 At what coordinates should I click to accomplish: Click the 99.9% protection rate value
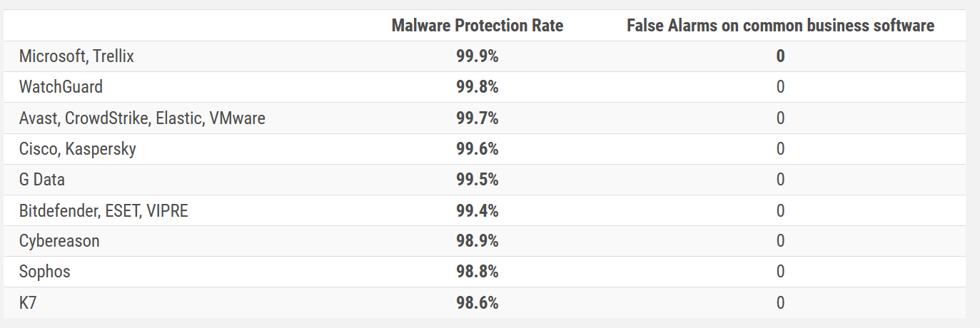point(477,56)
